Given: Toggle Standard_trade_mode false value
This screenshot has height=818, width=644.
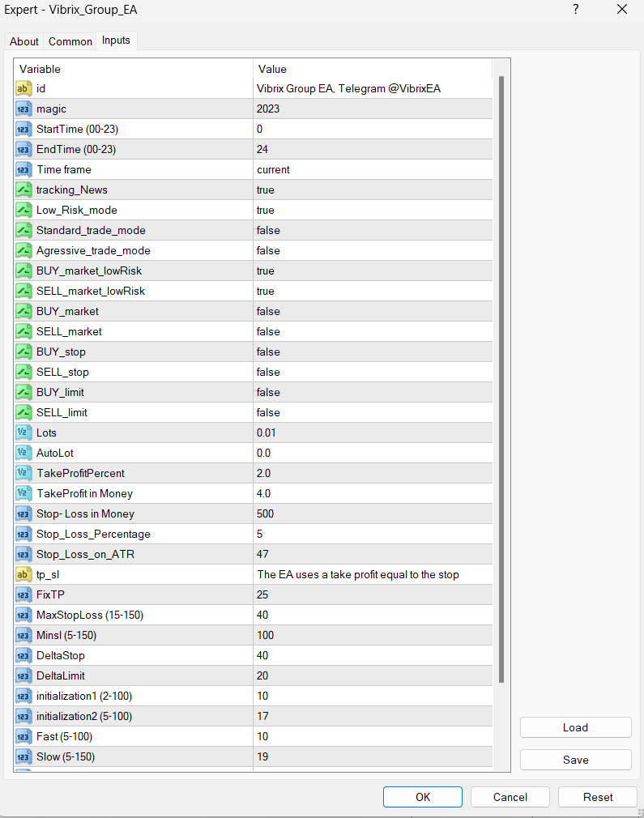Looking at the screenshot, I should pyautogui.click(x=373, y=230).
